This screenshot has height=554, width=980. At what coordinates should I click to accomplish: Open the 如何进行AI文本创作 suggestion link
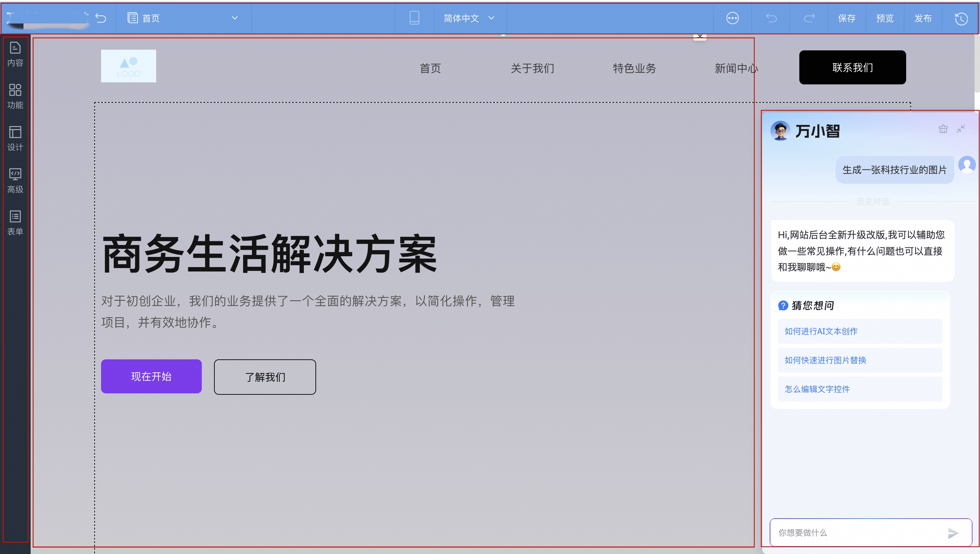pos(821,331)
